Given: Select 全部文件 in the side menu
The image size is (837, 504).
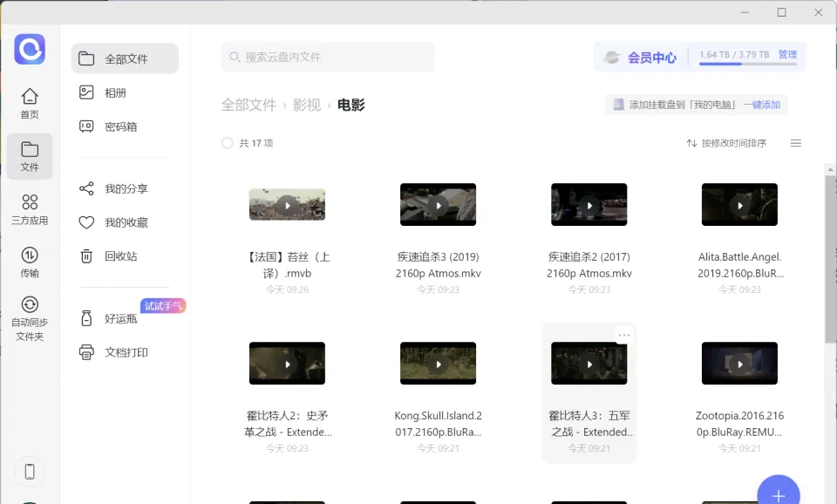Looking at the screenshot, I should 125,58.
